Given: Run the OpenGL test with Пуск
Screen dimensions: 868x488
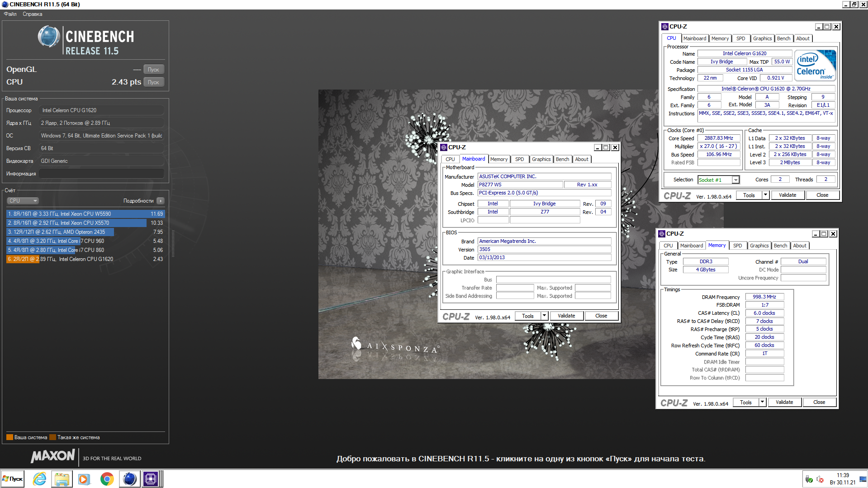Looking at the screenshot, I should click(153, 70).
